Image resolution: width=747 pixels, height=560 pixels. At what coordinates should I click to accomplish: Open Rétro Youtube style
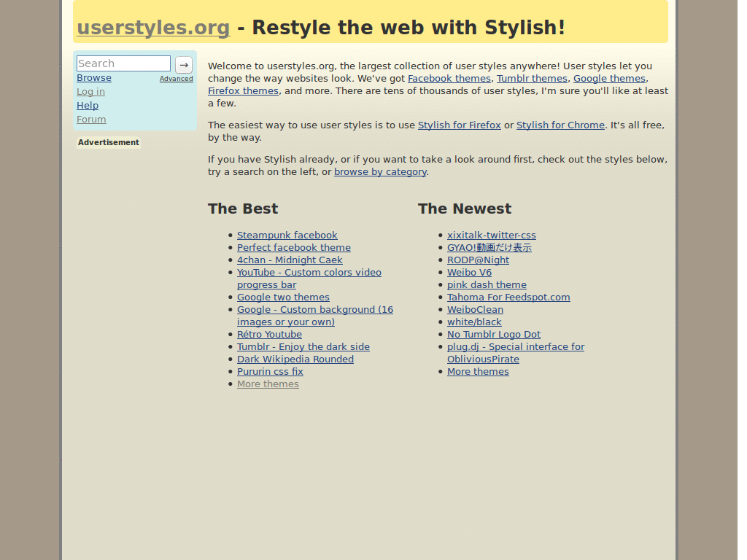[270, 334]
